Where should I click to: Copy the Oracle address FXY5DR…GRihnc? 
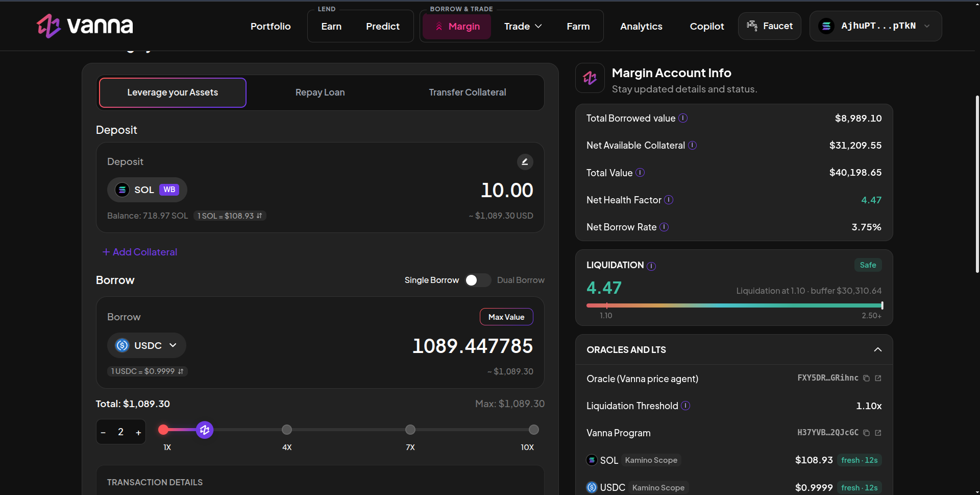(866, 378)
